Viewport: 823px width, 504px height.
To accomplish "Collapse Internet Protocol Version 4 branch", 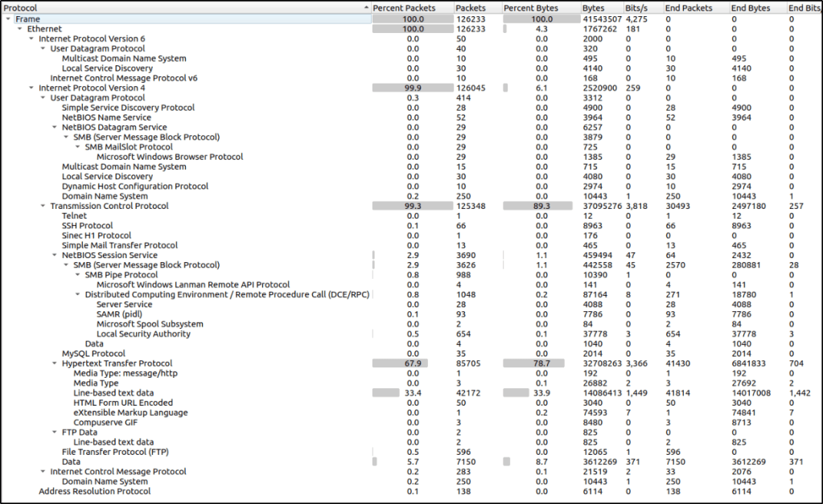I will click(x=31, y=88).
